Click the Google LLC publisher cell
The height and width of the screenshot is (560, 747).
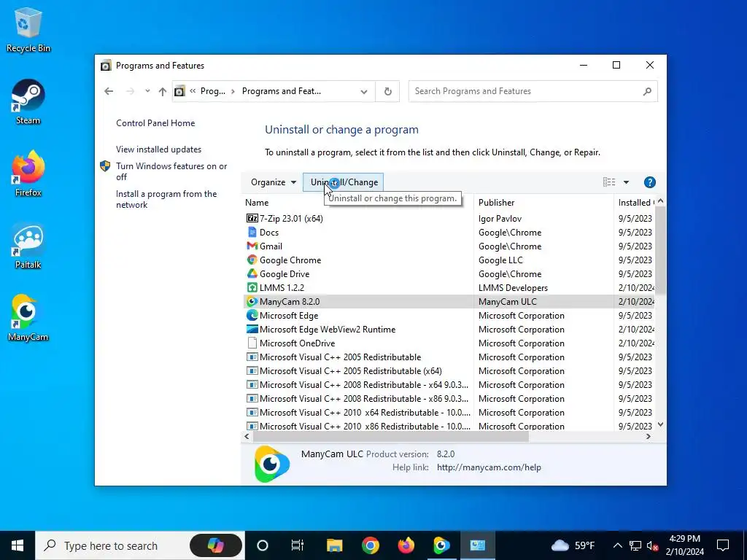tap(500, 260)
